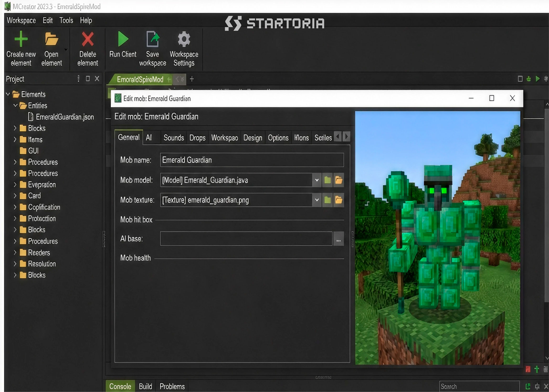
Task: Add a new editor tab with plus
Action: pos(192,79)
